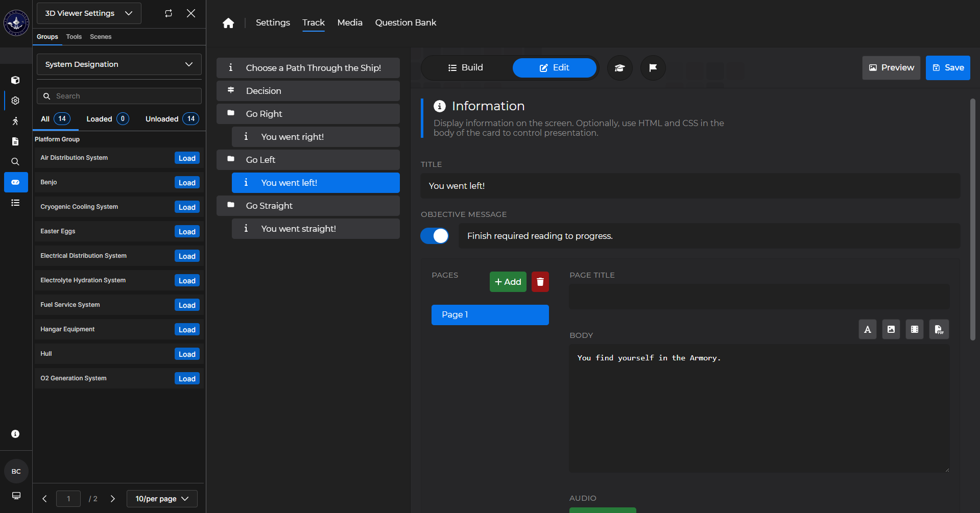Open the 10/per page dropdown
This screenshot has width=980, height=513.
point(162,499)
